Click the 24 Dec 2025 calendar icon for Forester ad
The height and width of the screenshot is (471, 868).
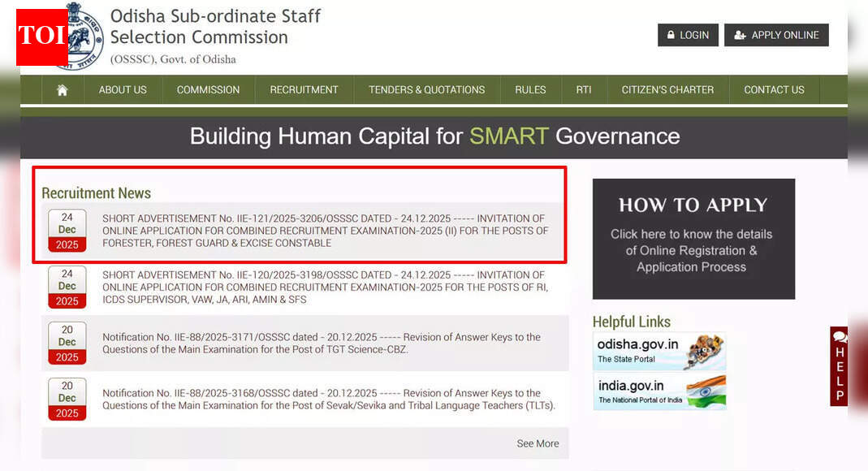[x=67, y=231]
